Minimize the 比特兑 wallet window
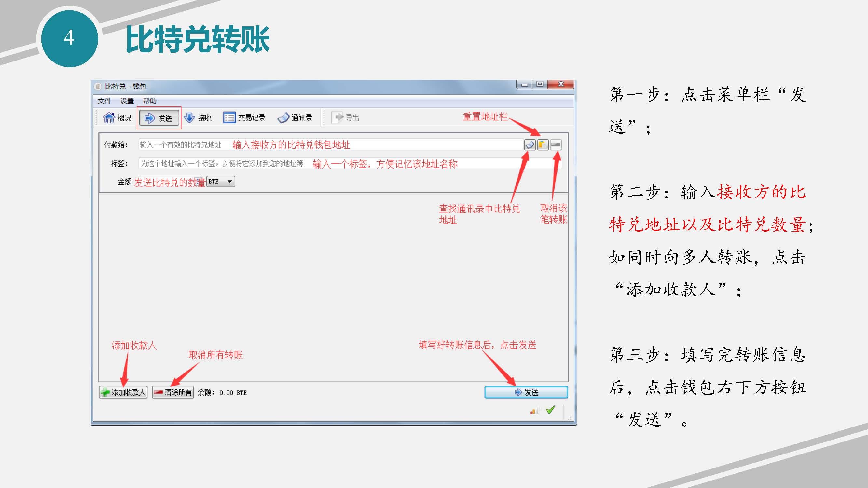868x488 pixels. coord(525,85)
